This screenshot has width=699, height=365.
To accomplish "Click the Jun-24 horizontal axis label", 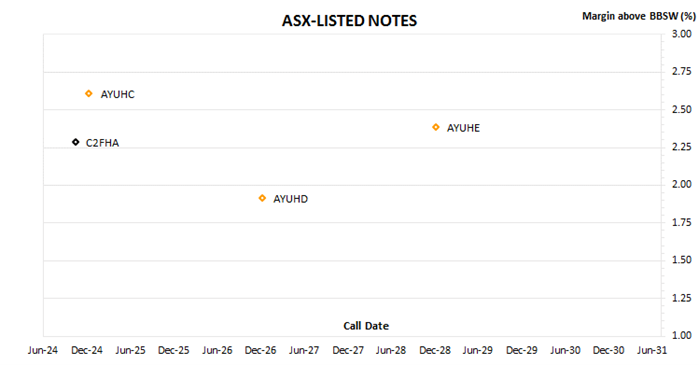I will tap(43, 350).
